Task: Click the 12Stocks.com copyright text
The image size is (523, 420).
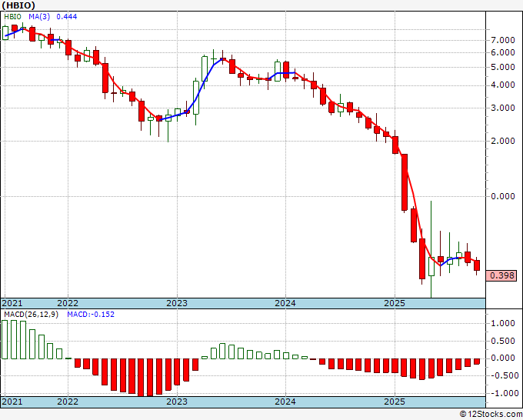Action: [491, 415]
